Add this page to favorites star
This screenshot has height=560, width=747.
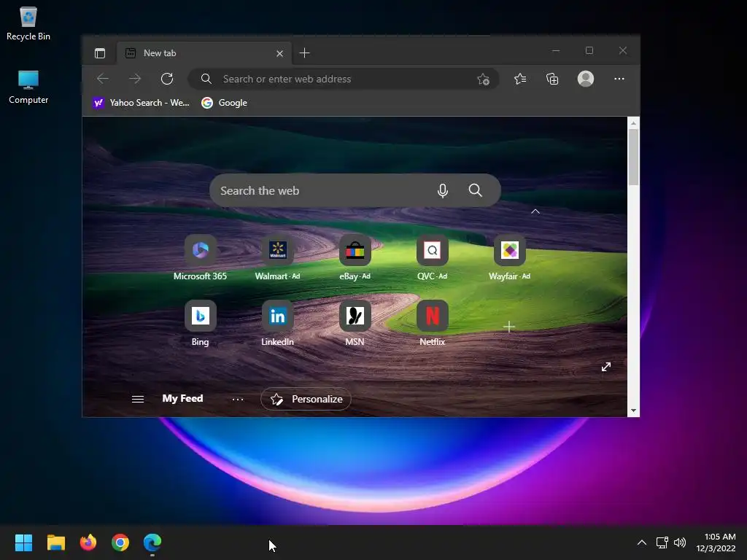point(483,79)
